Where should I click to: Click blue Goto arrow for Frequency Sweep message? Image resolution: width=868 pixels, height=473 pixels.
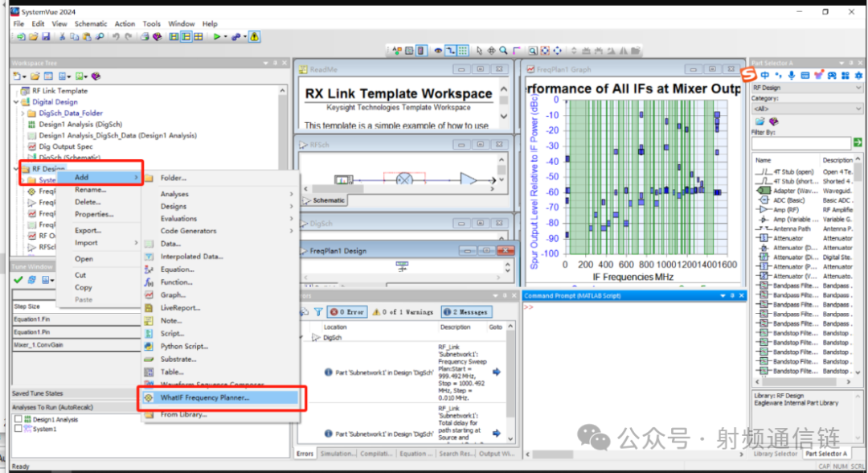point(497,372)
